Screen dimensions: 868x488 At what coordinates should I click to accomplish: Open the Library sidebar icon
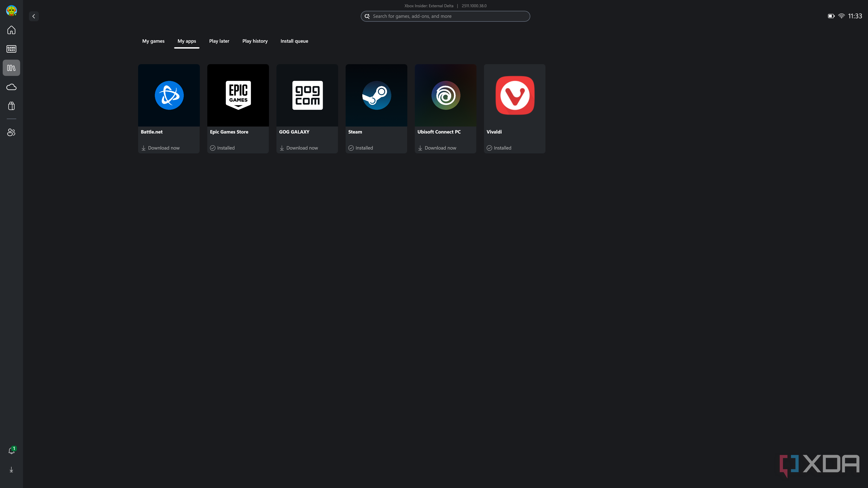tap(12, 68)
